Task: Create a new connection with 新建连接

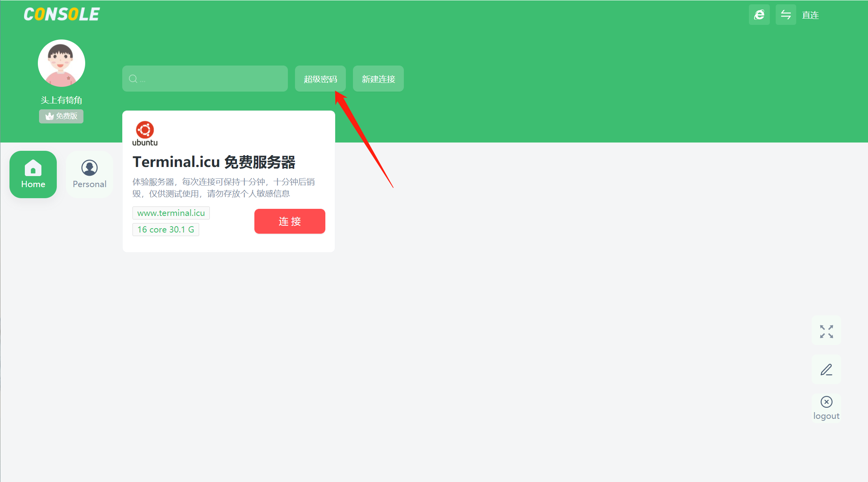Action: [378, 79]
